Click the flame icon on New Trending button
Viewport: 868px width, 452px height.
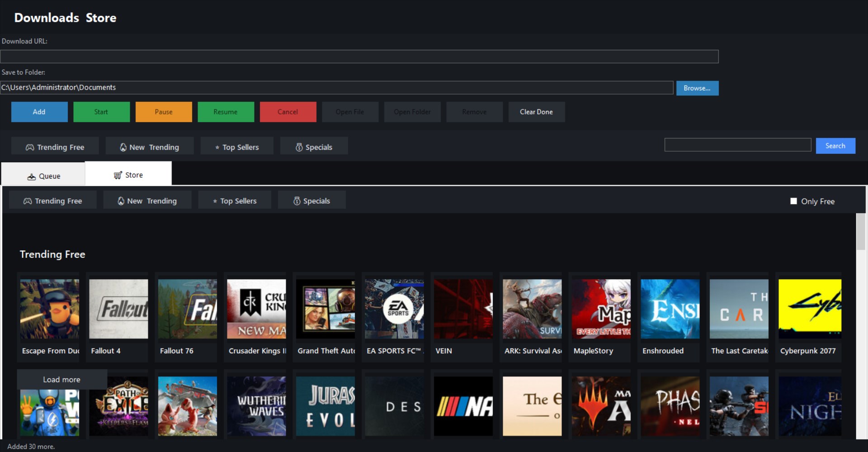coord(123,147)
